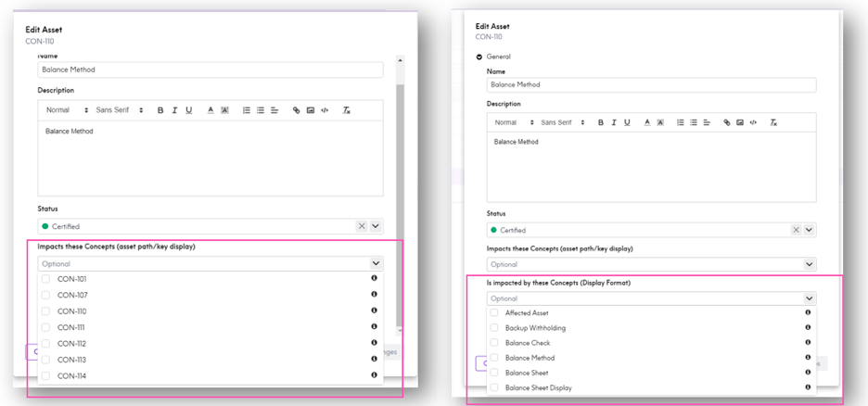Screen dimensions: 868x406
Task: Select Balance Method option text in list
Action: point(530,358)
